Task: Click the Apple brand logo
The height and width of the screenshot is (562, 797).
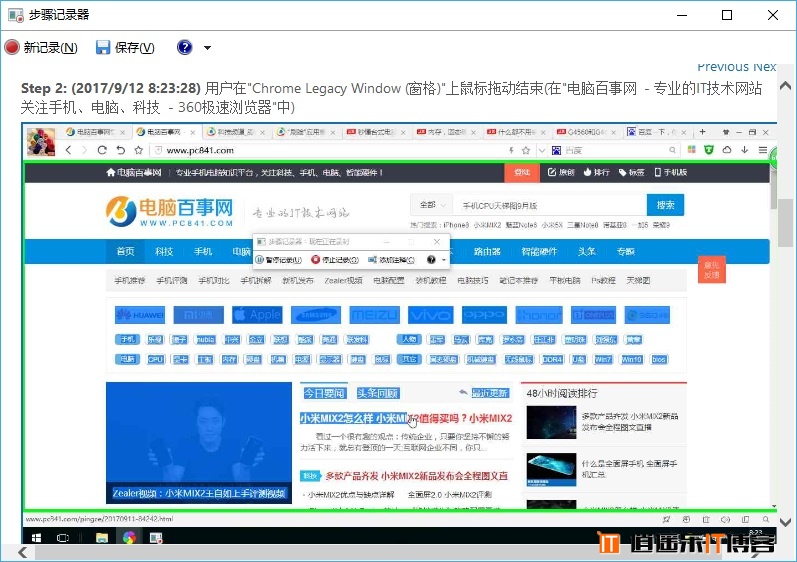Action: [x=257, y=315]
